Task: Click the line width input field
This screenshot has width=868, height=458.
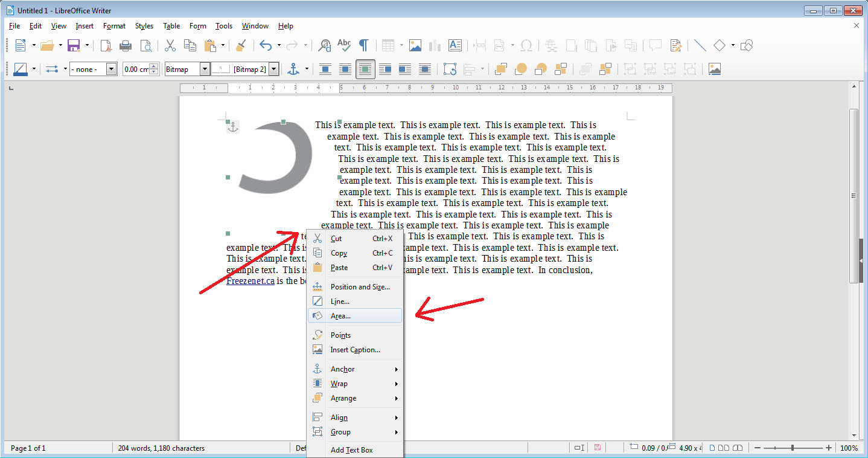Action: point(136,69)
